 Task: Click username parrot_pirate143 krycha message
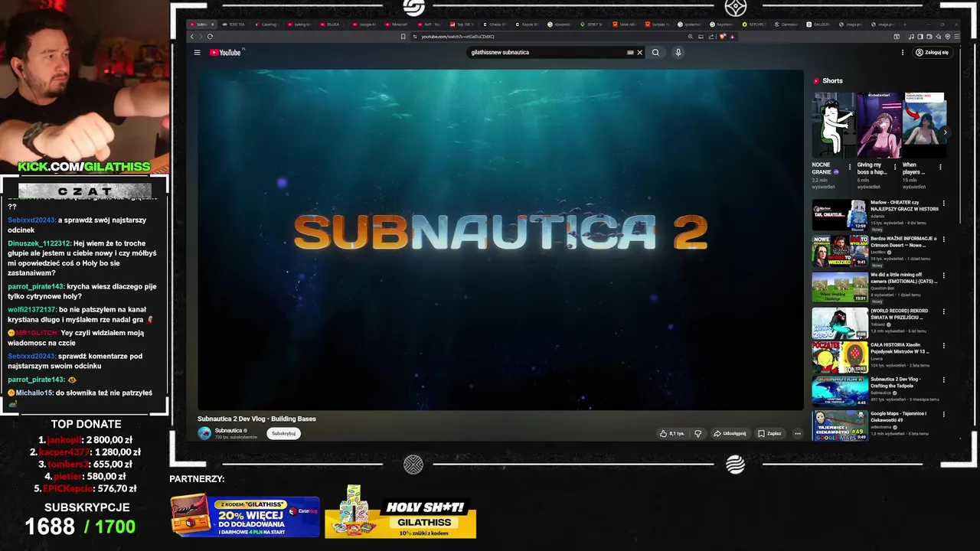[x=36, y=287]
